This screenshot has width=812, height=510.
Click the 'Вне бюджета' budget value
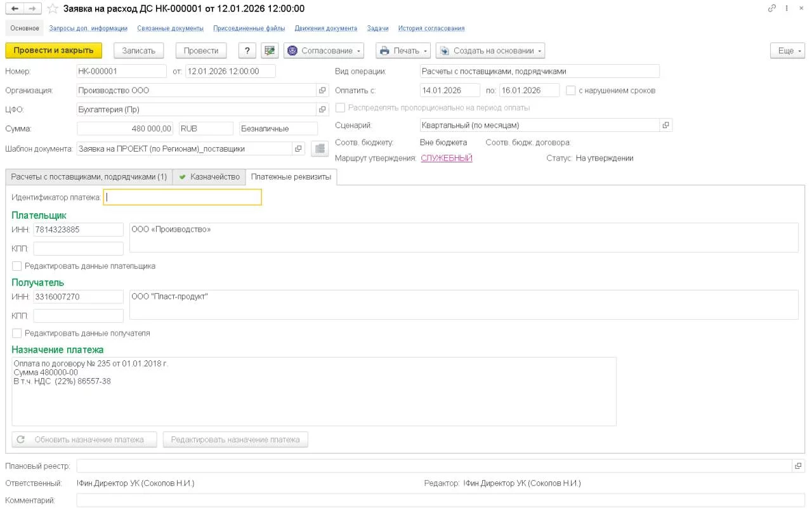tap(443, 143)
